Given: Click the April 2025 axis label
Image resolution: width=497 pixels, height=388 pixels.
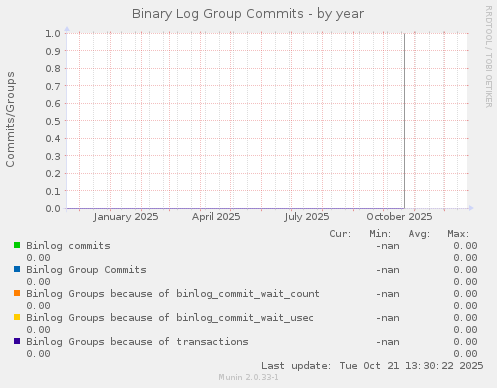Looking at the screenshot, I should (216, 217).
